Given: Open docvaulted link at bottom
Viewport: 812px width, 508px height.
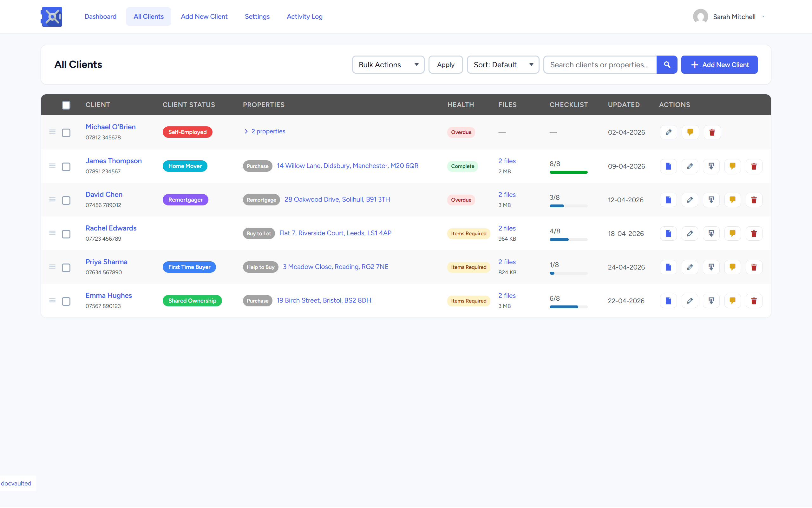Looking at the screenshot, I should click(x=16, y=483).
